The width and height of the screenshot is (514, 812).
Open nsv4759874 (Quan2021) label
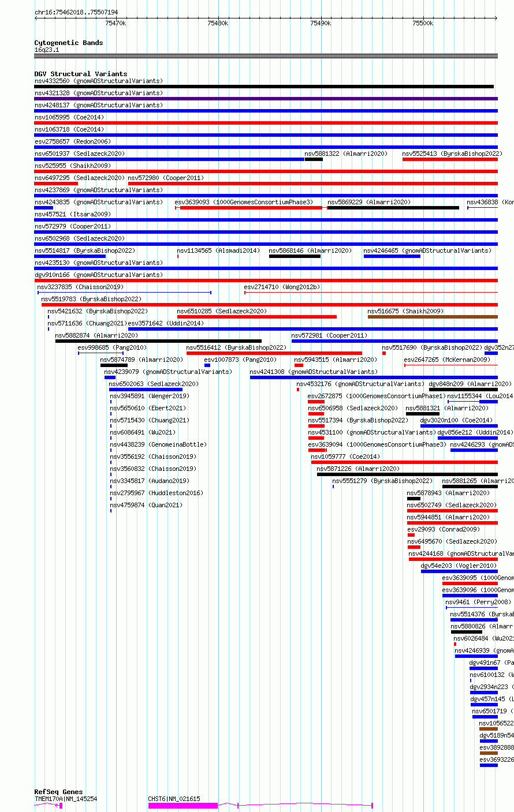146,505
